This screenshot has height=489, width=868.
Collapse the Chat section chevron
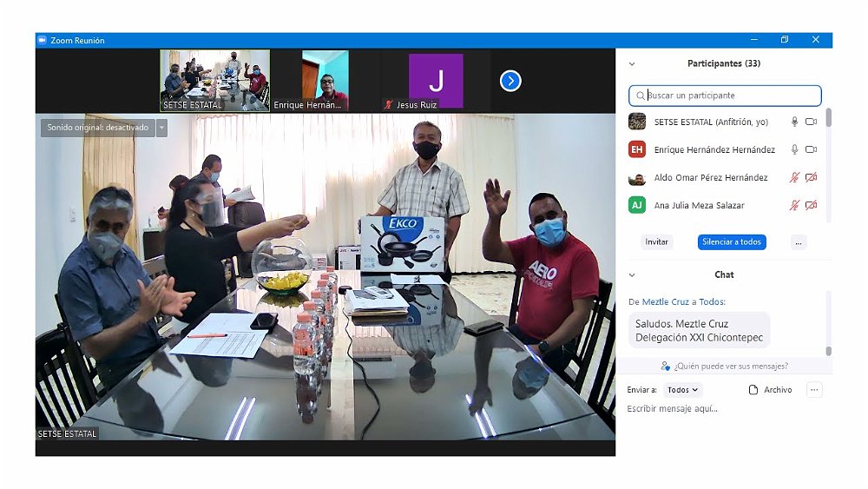click(x=631, y=274)
